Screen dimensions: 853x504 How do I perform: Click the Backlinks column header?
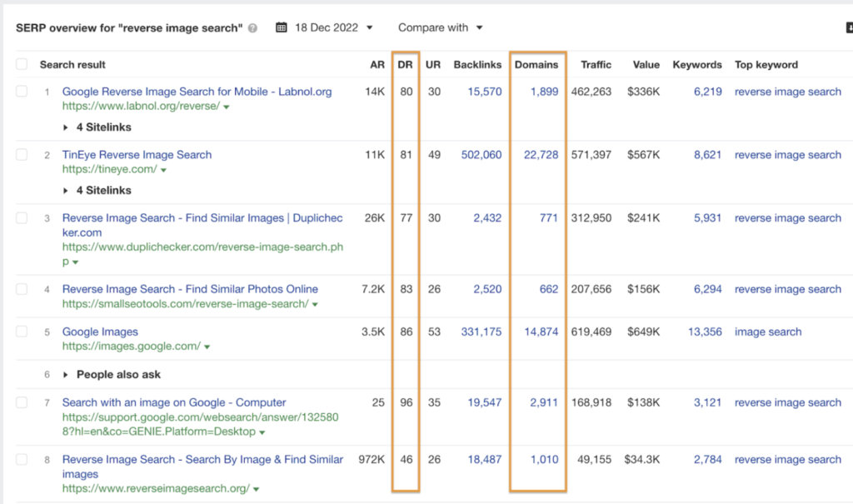tap(477, 64)
